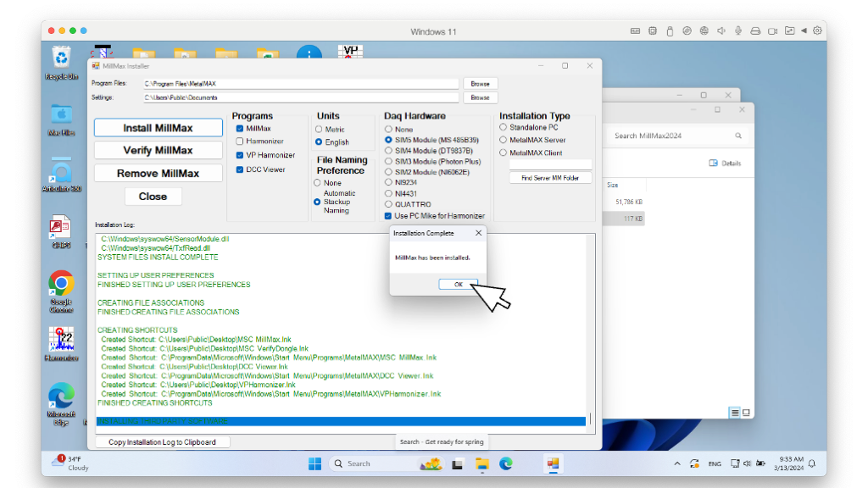The width and height of the screenshot is (868, 488).
Task: Choose MetalMAX Server installation type
Action: 504,140
